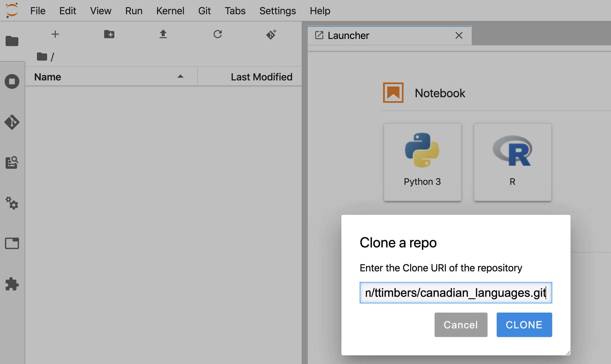Click the Clone URI text field

pos(455,293)
